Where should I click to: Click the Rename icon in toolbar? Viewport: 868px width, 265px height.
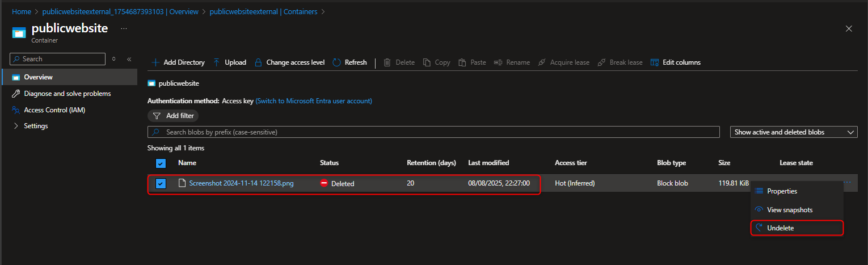click(498, 62)
